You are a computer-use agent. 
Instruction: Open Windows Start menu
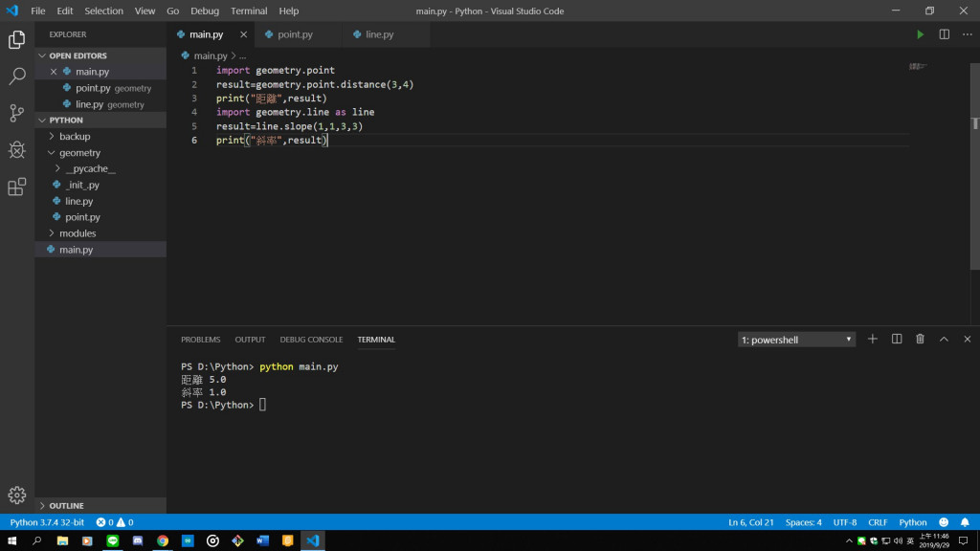coord(11,540)
